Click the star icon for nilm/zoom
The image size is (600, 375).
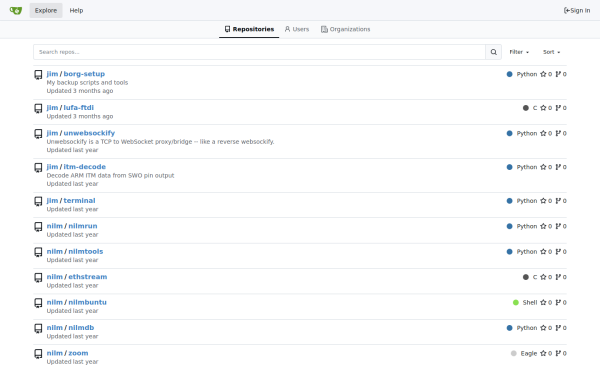click(543, 353)
